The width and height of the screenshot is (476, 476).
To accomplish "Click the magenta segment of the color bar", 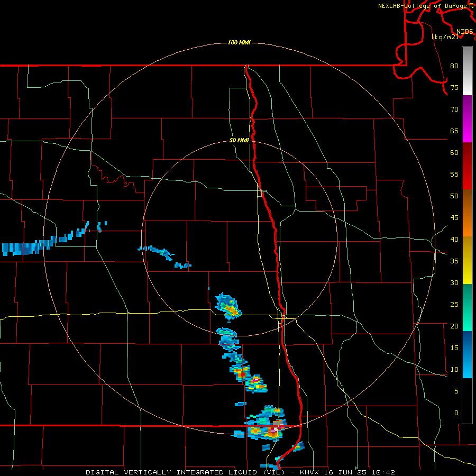I will pos(467,118).
